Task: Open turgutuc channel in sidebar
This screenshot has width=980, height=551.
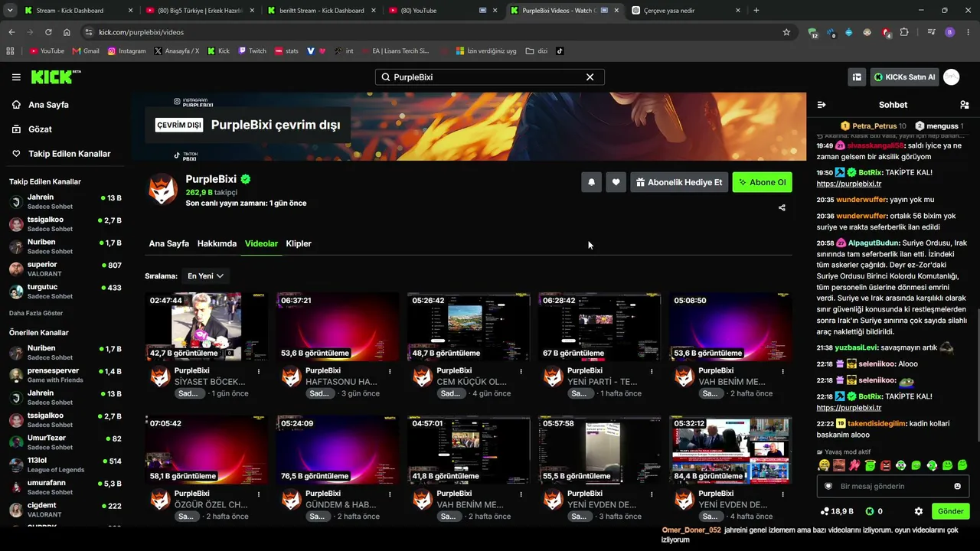Action: (64, 292)
